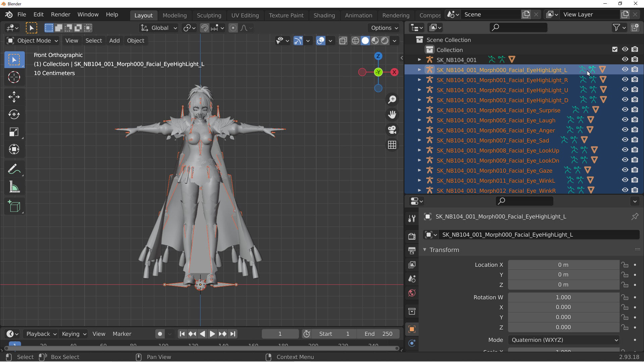Open Object Mode dropdown

coord(33,41)
